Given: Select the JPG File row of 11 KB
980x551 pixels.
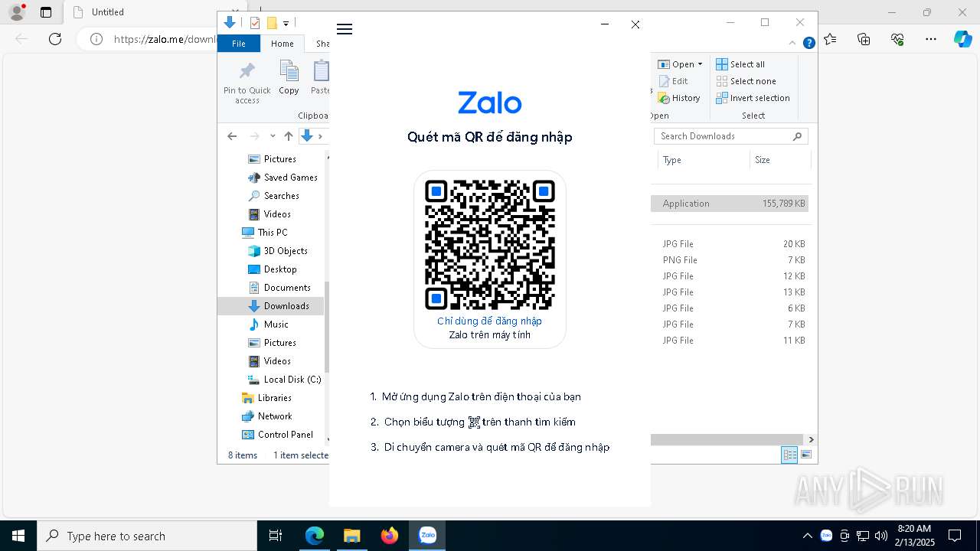Looking at the screenshot, I should coord(730,341).
